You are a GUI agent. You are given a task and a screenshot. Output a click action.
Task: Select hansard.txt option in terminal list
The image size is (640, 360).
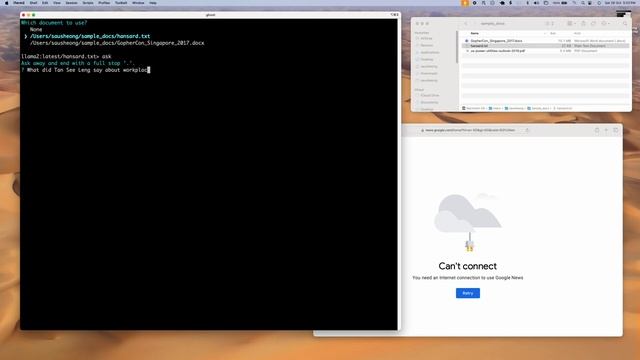(90, 36)
